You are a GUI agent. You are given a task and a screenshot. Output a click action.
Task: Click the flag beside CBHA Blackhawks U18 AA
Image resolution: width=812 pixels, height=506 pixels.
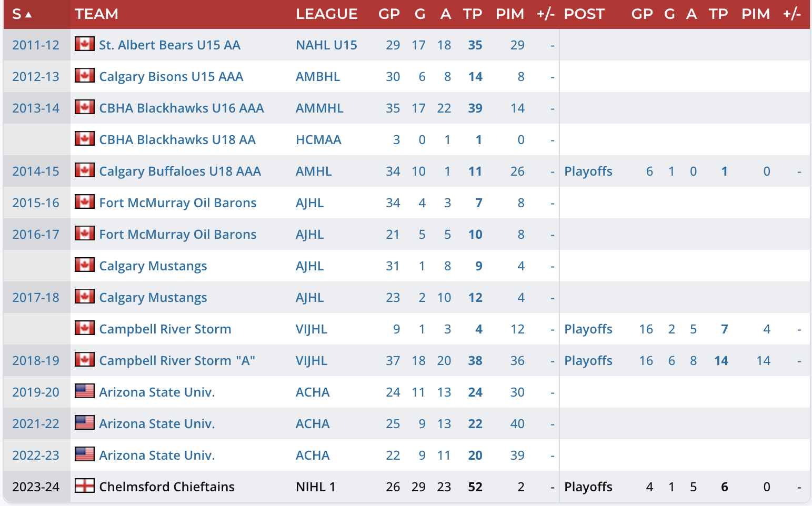(84, 139)
